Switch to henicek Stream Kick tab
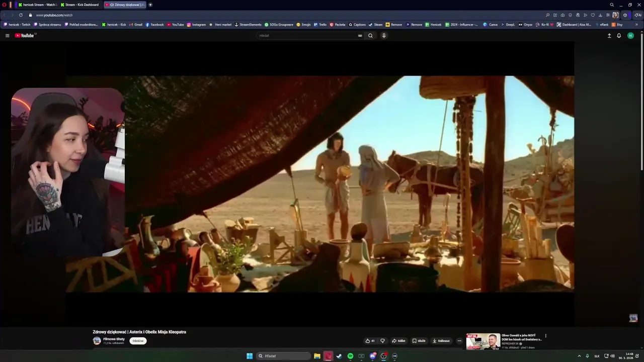Screen dimensions: 644x362 37,5
